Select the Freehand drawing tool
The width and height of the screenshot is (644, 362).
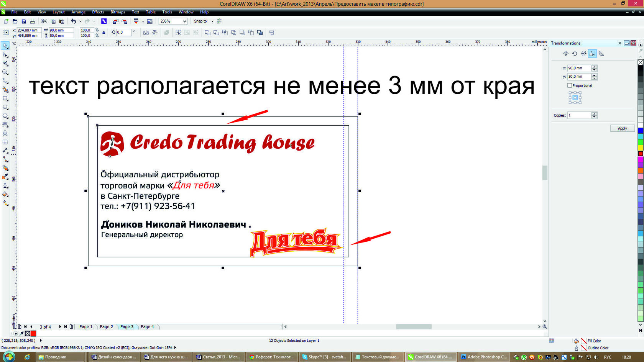pos(5,81)
